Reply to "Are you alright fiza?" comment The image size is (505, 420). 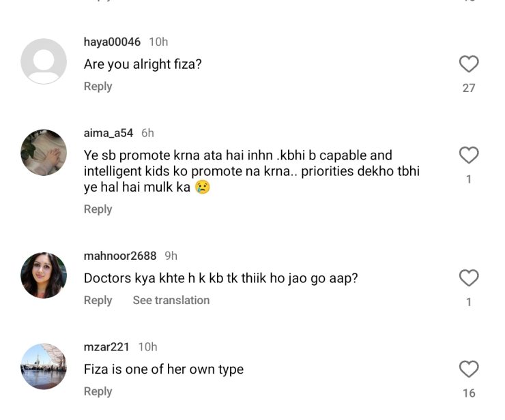click(x=98, y=87)
